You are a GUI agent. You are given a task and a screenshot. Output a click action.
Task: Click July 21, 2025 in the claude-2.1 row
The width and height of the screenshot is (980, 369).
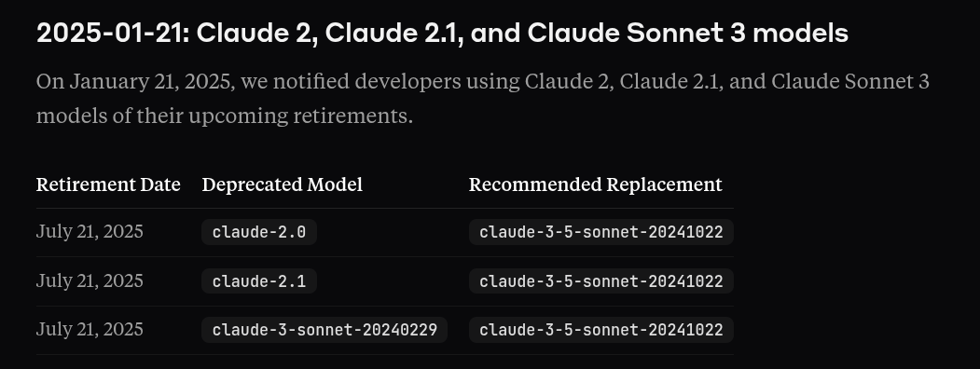pos(90,281)
